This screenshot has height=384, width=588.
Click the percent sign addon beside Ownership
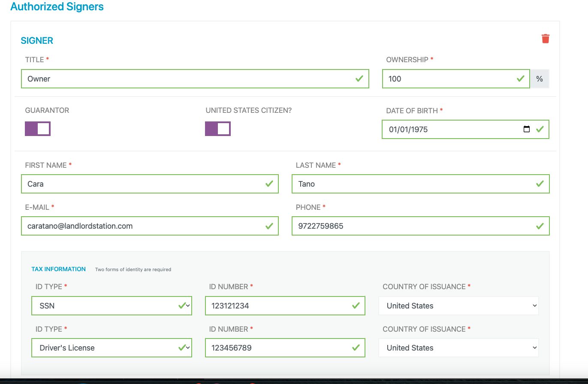click(x=540, y=79)
